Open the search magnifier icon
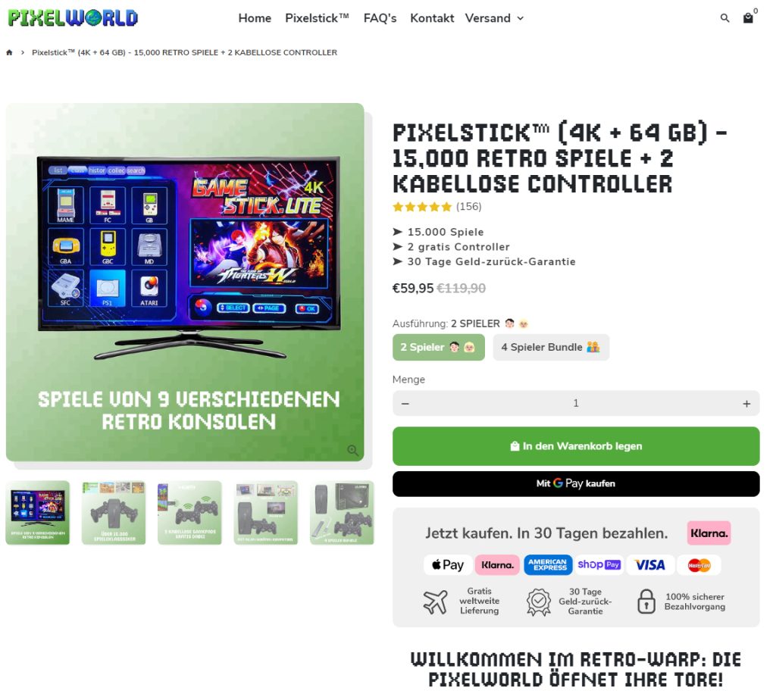 click(x=724, y=18)
